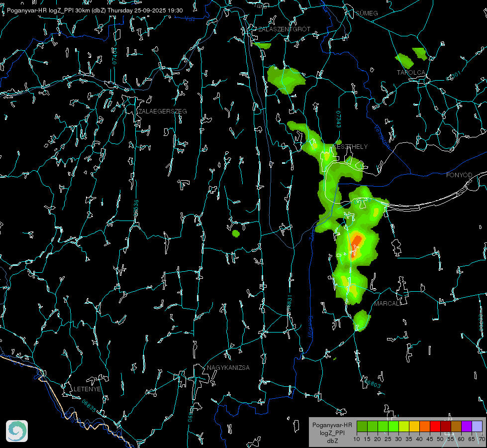Image resolution: width=487 pixels, height=448 pixels.
Task: Click the green echo blob south of Zalaszentgrót
Action: [286, 80]
